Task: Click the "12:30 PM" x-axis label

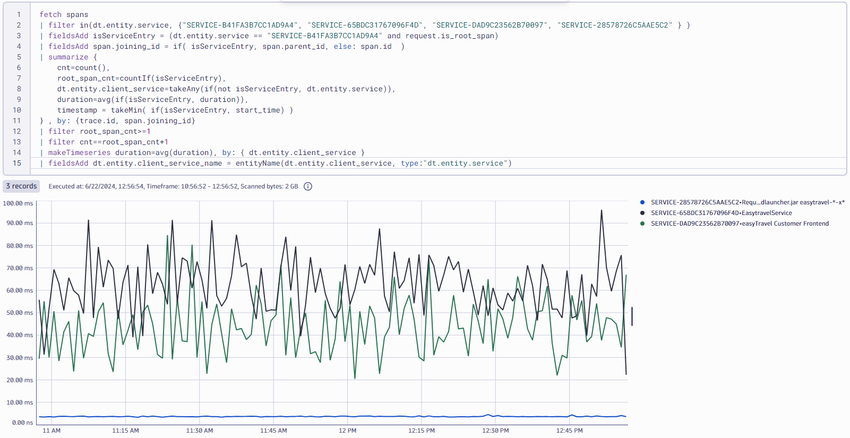Action: (495, 430)
